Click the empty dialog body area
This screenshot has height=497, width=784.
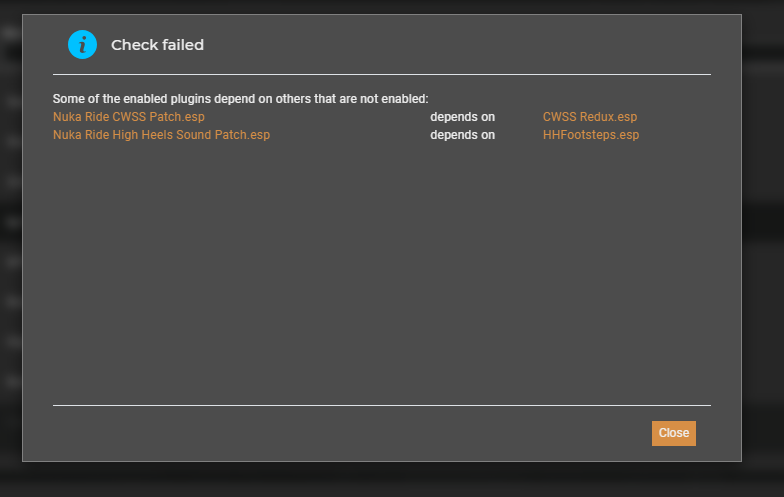382,272
